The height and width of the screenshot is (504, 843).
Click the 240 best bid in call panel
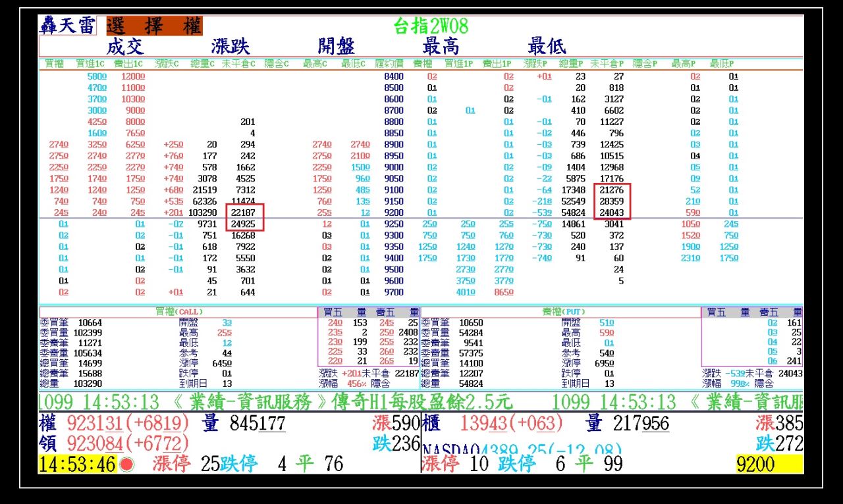(335, 322)
